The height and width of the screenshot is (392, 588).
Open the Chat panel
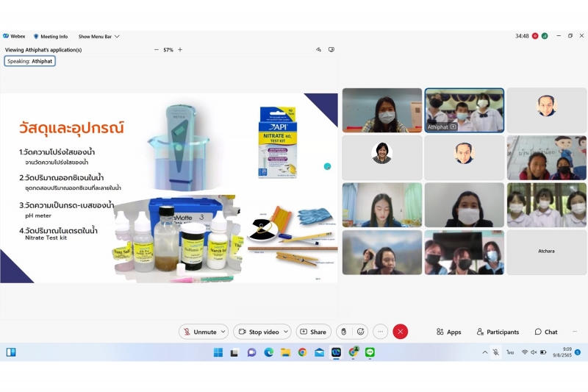point(546,332)
